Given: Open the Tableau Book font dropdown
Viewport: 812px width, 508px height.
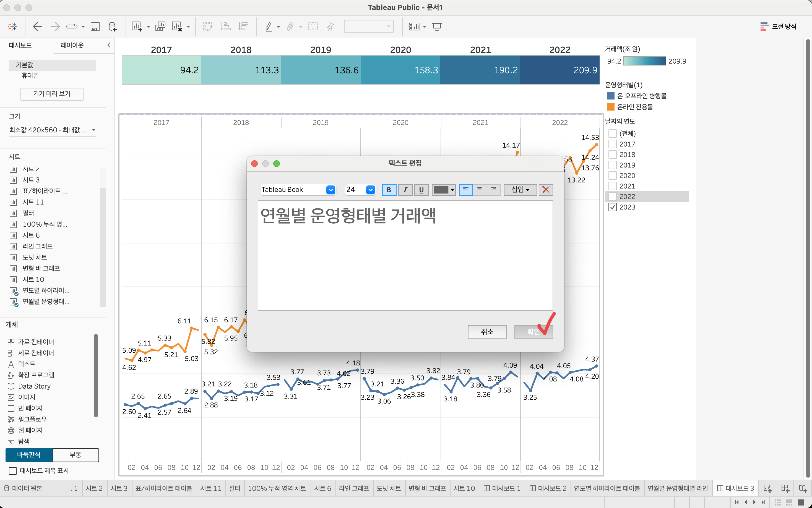Looking at the screenshot, I should (x=330, y=190).
